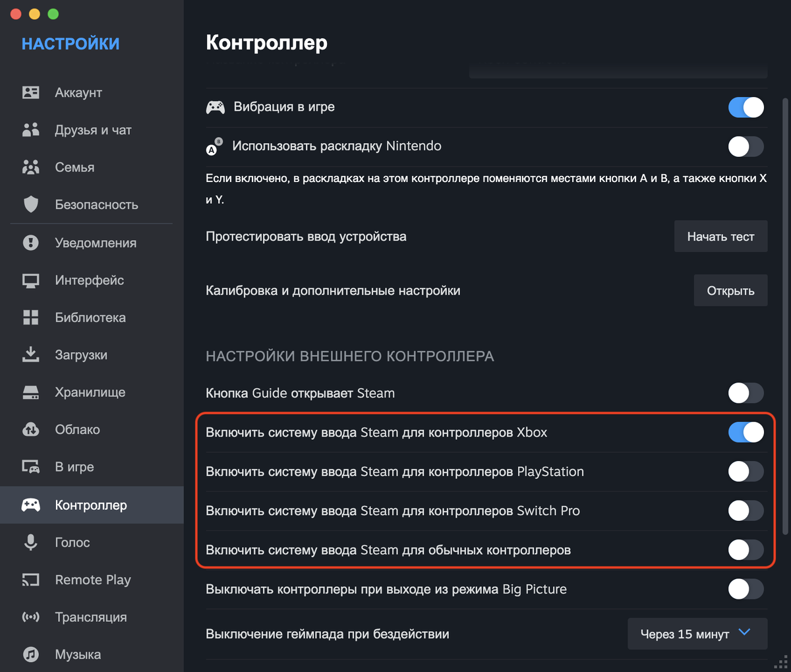Image resolution: width=791 pixels, height=672 pixels.
Task: Enable Steam Input for PlayStation controllers
Action: coord(746,472)
